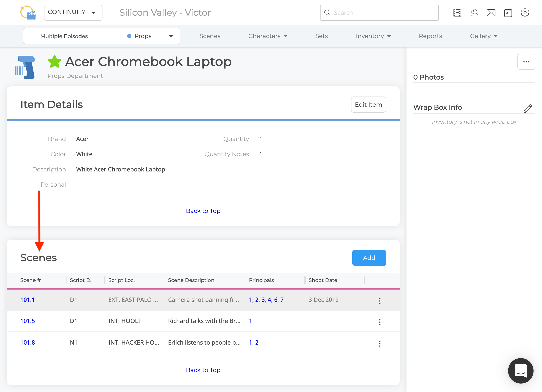Sort by Scene # column header
The height and width of the screenshot is (392, 542).
(x=30, y=280)
